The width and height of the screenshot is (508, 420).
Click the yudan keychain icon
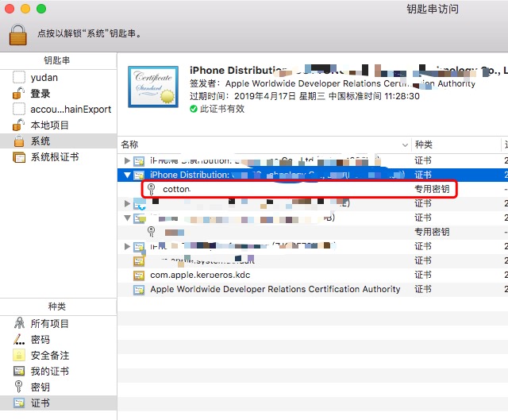pos(19,78)
